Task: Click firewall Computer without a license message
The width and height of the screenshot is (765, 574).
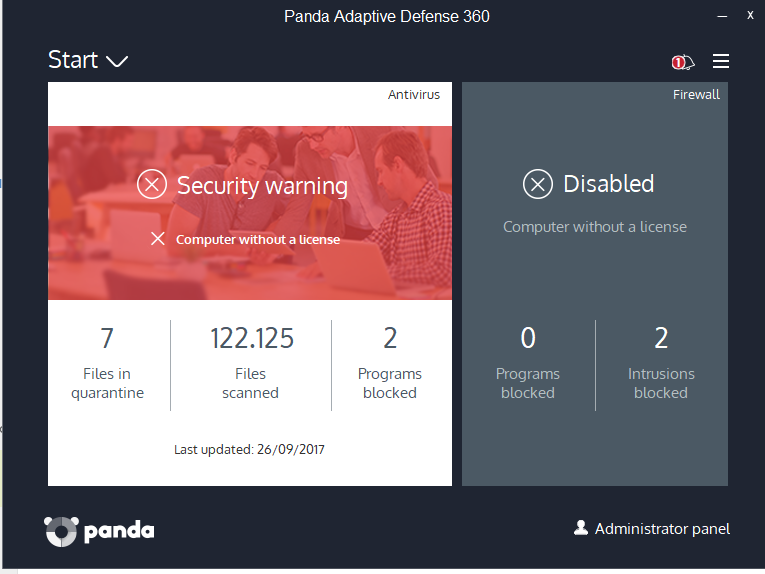Action: 595,227
